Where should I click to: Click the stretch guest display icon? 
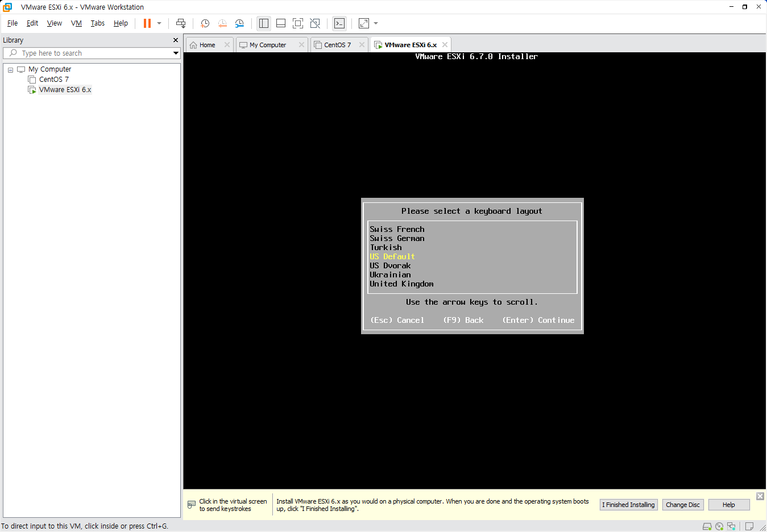coord(364,23)
